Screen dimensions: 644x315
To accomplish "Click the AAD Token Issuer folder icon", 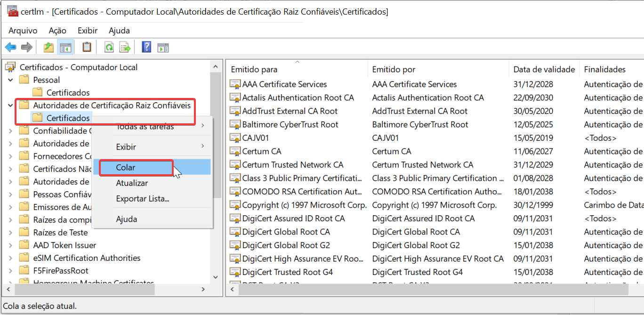I will pyautogui.click(x=24, y=245).
